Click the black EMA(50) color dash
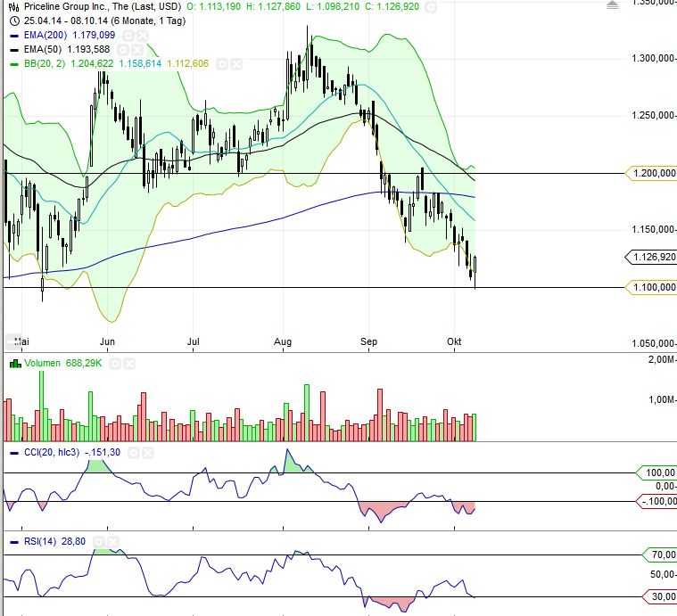Image resolution: width=677 pixels, height=616 pixels. point(14,50)
